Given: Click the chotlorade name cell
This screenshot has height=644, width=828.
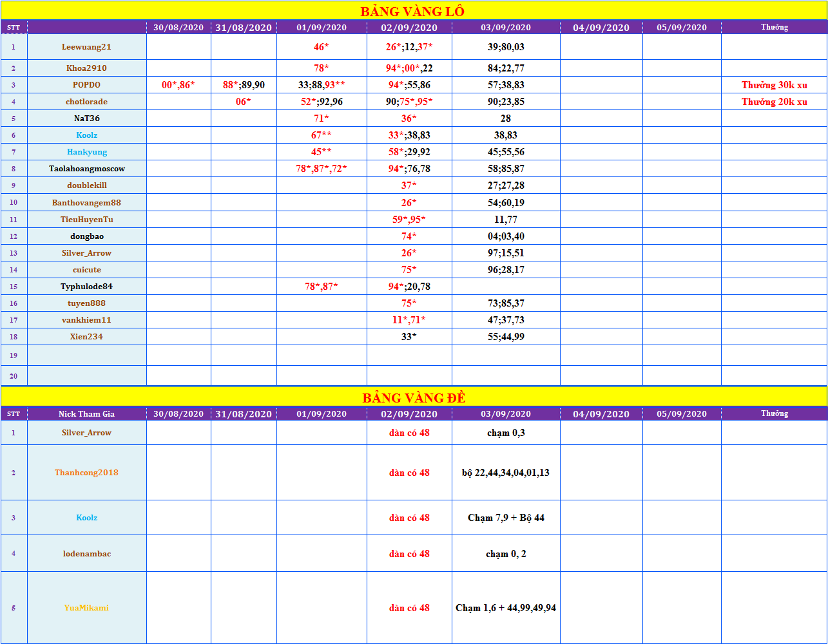Looking at the screenshot, I should (87, 102).
